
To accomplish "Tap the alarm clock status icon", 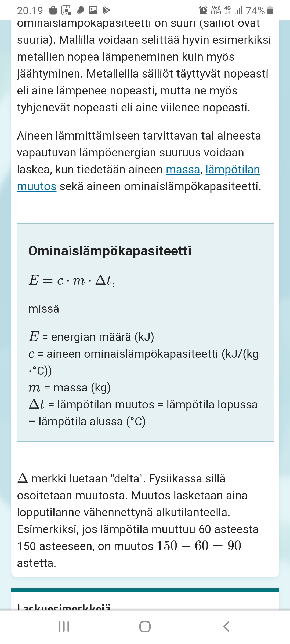I will point(203,10).
